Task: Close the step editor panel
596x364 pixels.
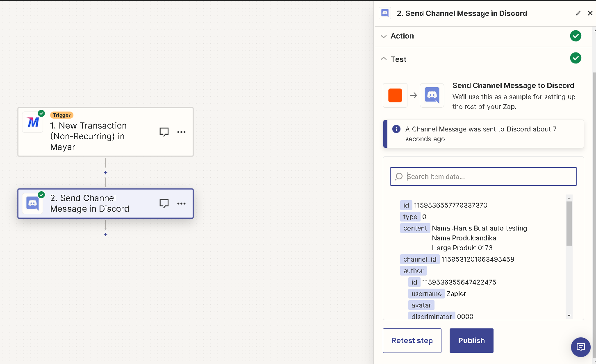Action: 590,13
